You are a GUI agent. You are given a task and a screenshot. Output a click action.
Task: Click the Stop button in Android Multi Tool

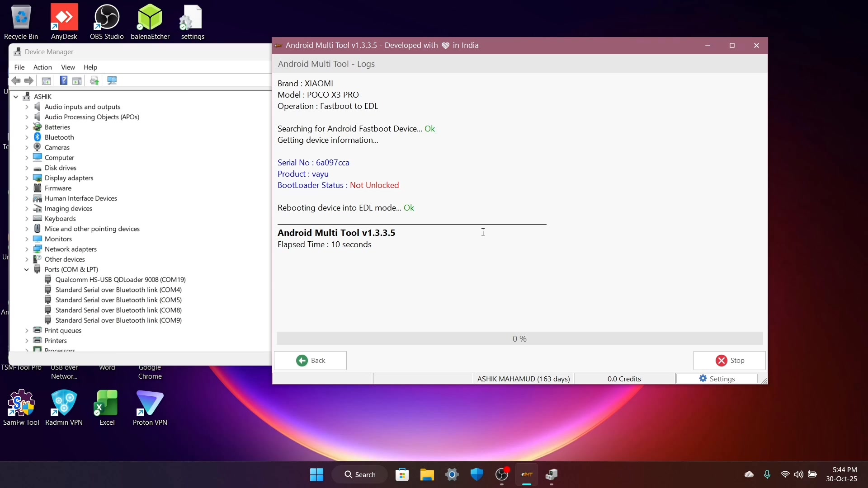[x=730, y=361]
